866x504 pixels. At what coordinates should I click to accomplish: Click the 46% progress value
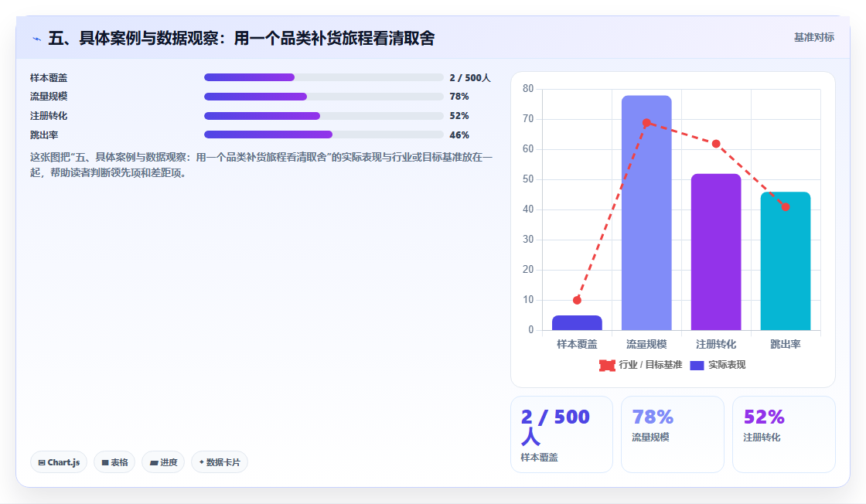[459, 135]
